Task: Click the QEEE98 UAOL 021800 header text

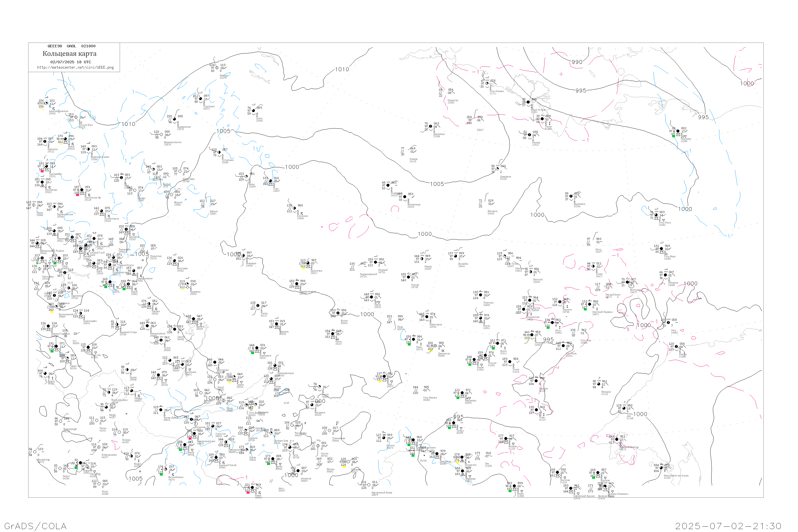Action: (72, 46)
